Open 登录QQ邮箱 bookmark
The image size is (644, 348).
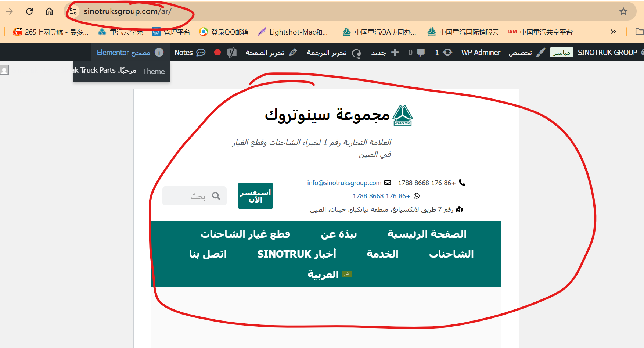[x=224, y=32]
